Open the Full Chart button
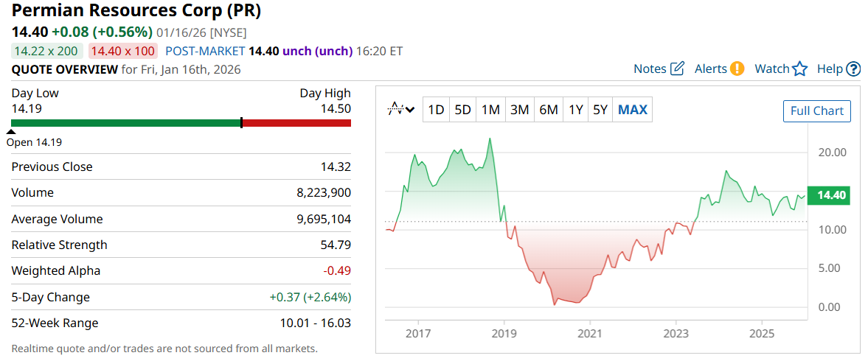Screen dimensions: 868x361 (816, 111)
